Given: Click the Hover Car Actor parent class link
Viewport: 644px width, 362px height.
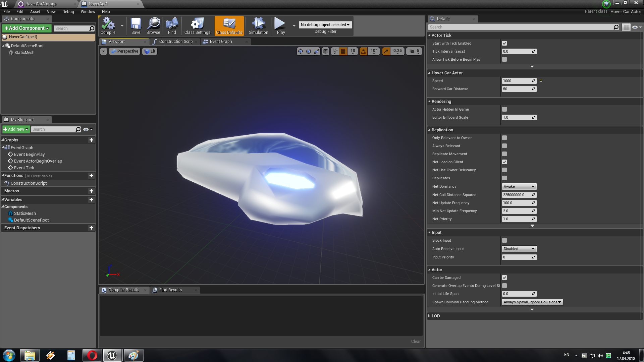Looking at the screenshot, I should point(626,11).
